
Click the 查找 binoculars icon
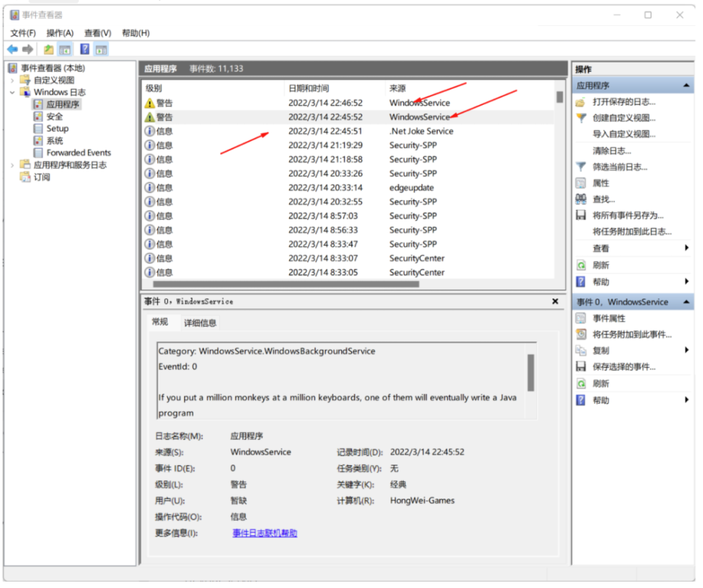tap(581, 200)
